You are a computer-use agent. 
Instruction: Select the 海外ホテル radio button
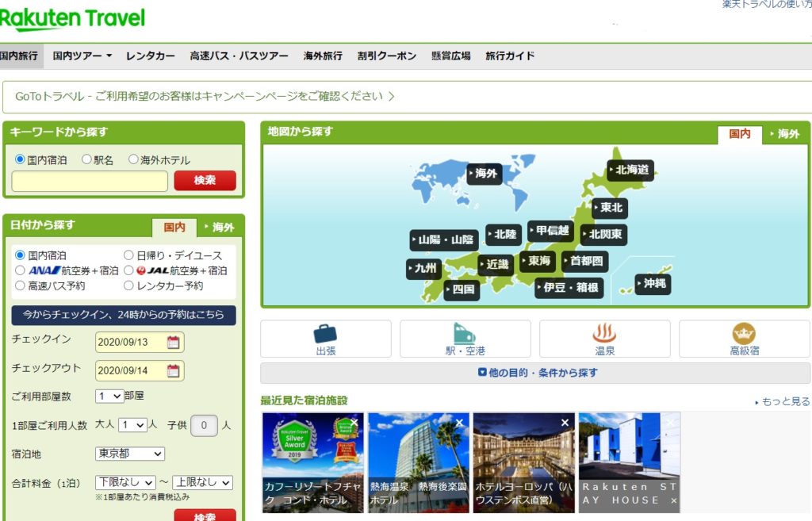133,159
